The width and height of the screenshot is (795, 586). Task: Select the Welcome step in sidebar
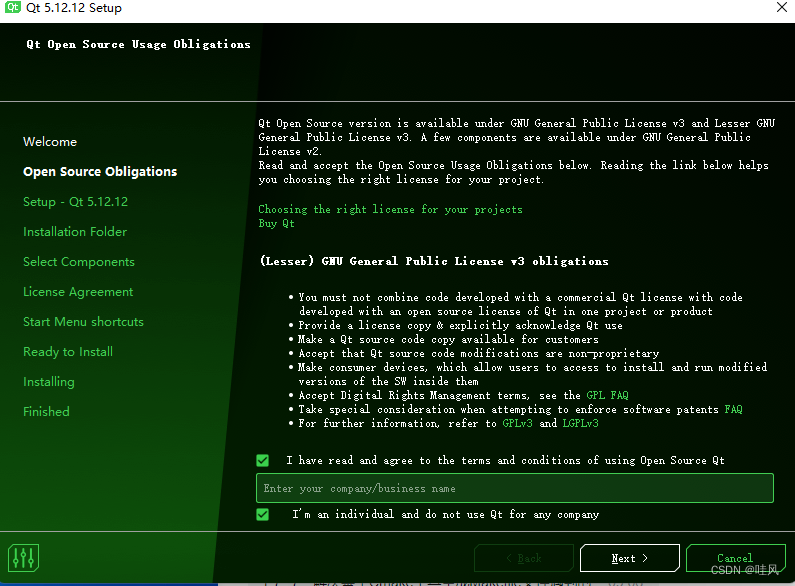point(50,141)
